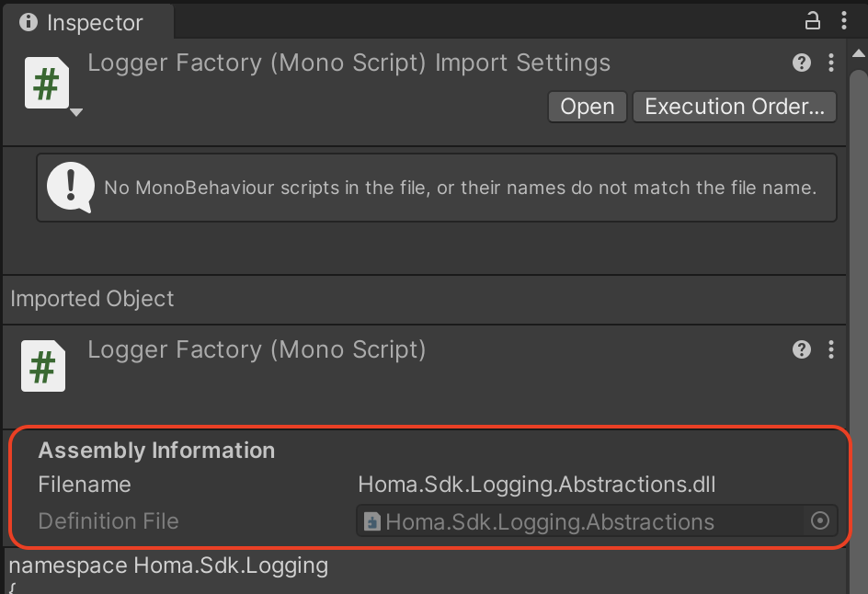The image size is (868, 594).
Task: Click the warning icon in the message box
Action: click(69, 187)
